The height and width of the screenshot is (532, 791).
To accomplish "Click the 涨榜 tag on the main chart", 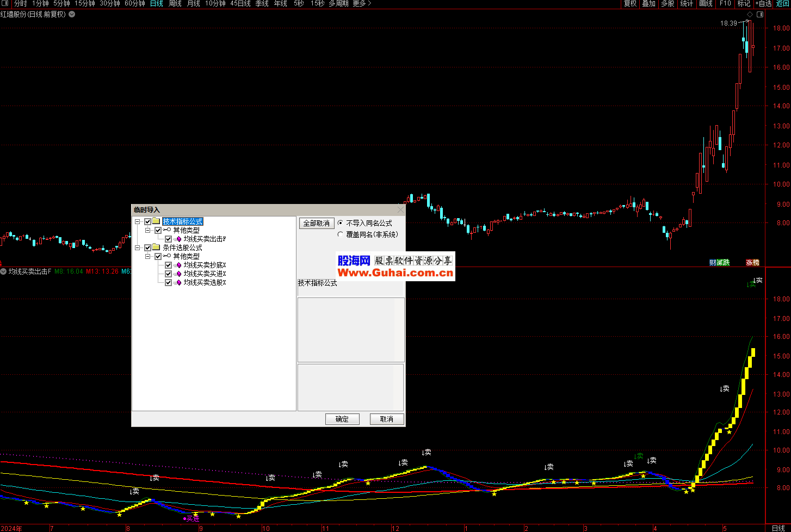I will click(753, 263).
